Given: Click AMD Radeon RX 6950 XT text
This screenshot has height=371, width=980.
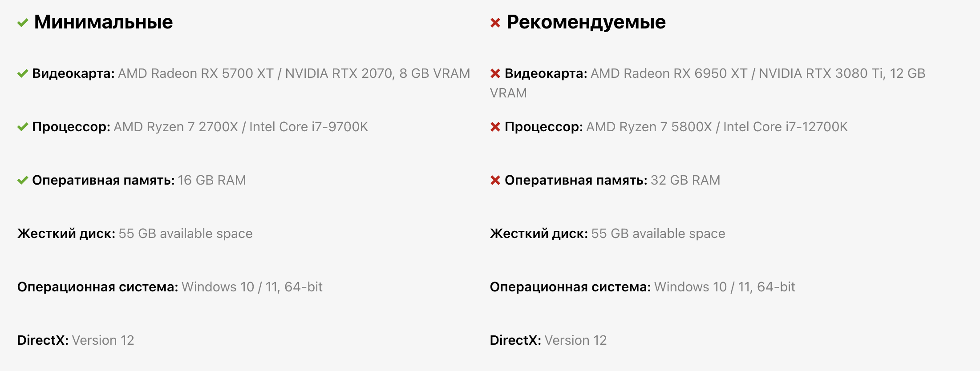Looking at the screenshot, I should click(x=669, y=73).
